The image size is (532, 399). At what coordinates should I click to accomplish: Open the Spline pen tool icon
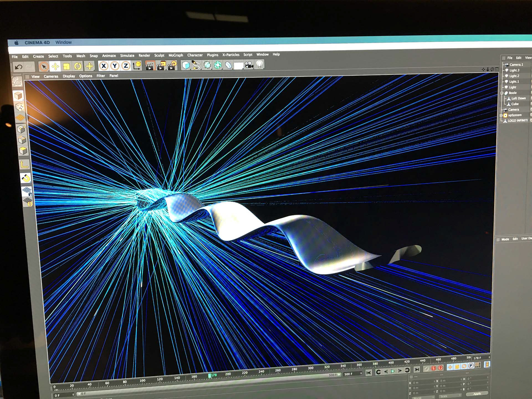[x=196, y=65]
